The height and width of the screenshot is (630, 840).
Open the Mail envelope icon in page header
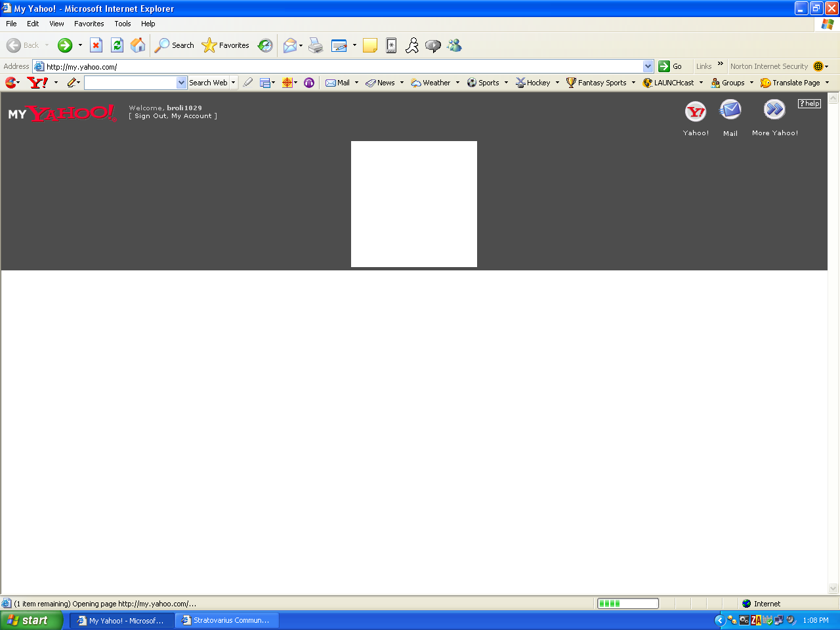730,110
